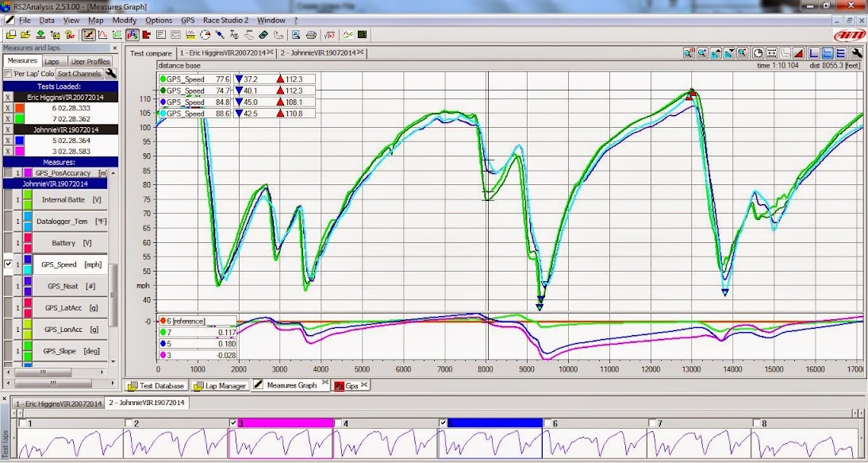
Task: Open the round gauge dial icon
Action: click(x=205, y=35)
